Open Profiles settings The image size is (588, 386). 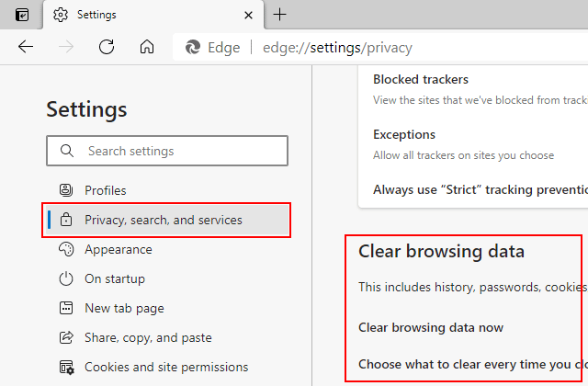point(167,190)
